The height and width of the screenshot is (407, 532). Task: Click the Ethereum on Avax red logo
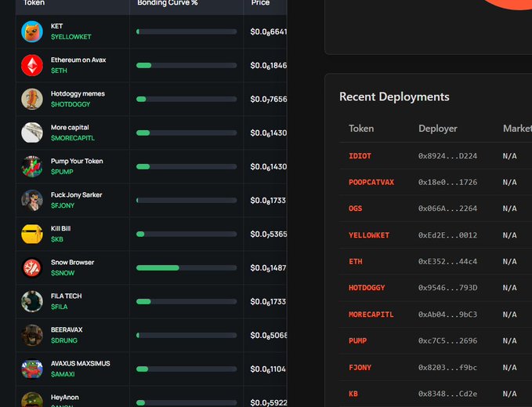point(32,65)
